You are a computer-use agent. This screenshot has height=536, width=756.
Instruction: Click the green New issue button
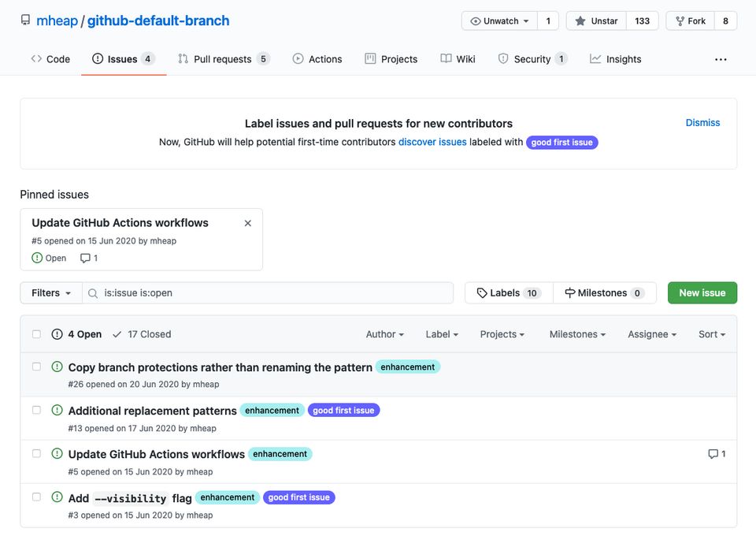coord(702,293)
